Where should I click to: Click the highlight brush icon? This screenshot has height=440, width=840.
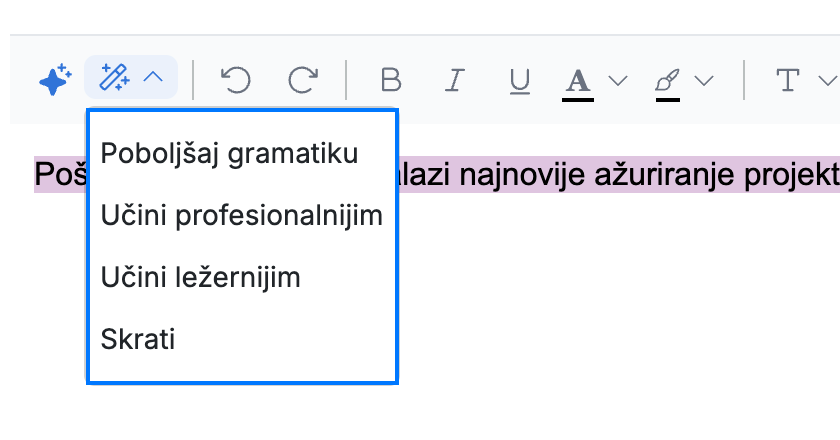(668, 84)
